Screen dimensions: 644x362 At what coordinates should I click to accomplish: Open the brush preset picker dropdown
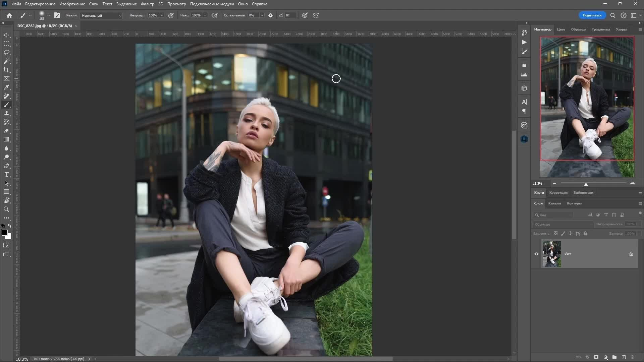pyautogui.click(x=49, y=15)
